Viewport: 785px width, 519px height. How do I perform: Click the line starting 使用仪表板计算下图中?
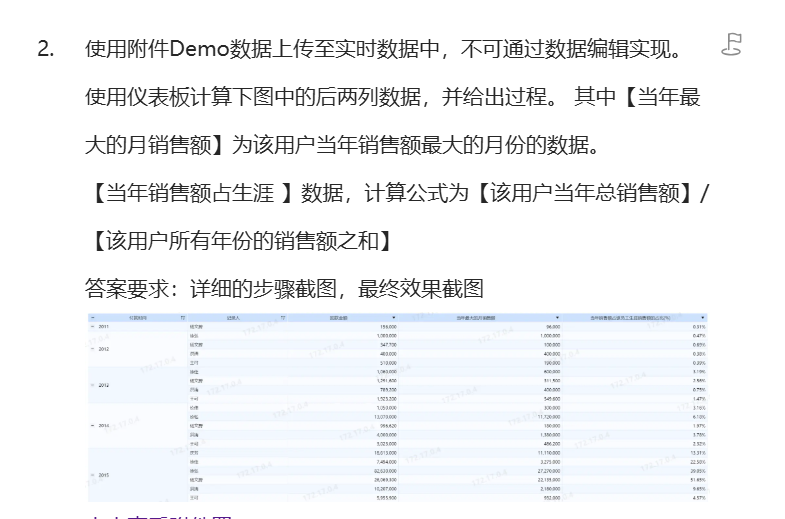point(392,97)
